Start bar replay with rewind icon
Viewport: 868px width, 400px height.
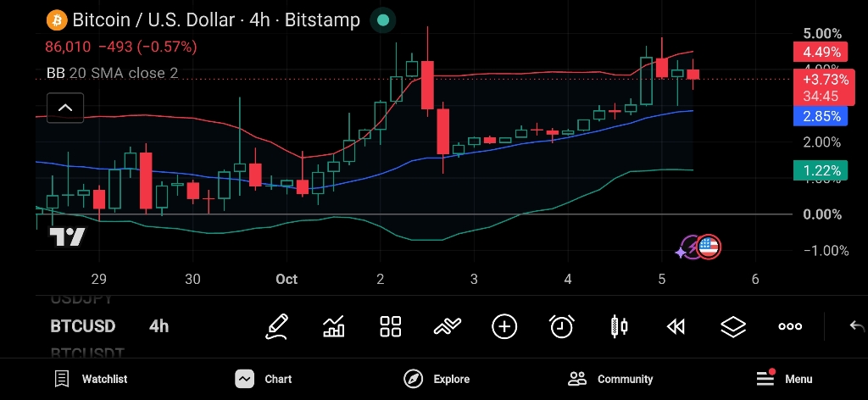coord(676,327)
